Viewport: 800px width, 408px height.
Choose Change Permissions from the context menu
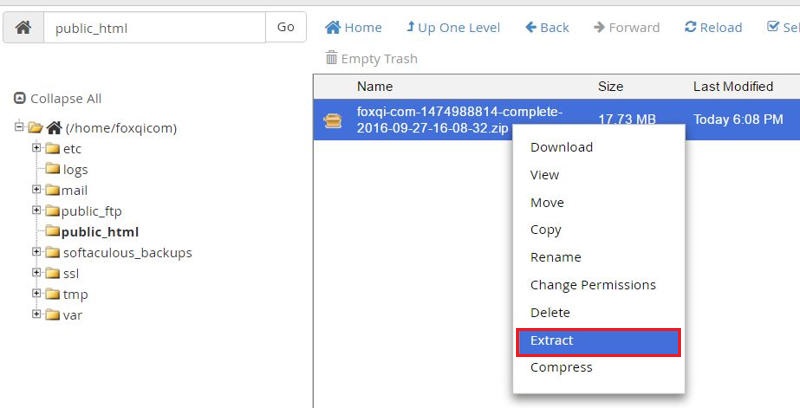[593, 285]
